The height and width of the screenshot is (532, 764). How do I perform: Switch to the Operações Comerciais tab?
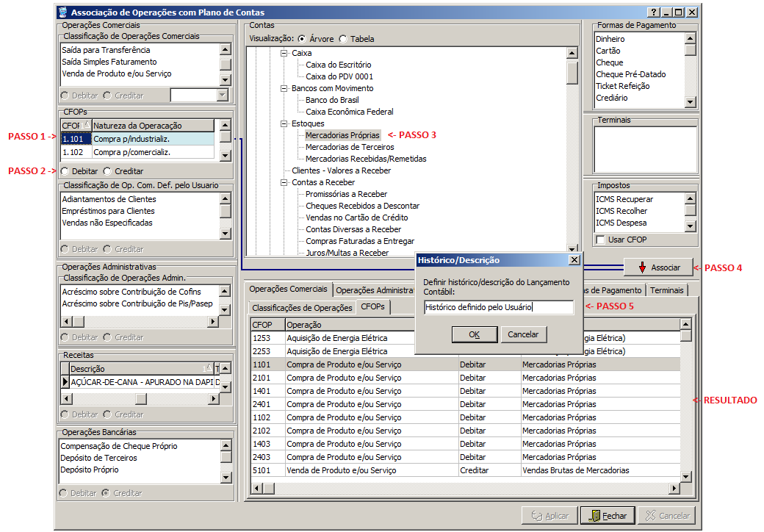[287, 290]
